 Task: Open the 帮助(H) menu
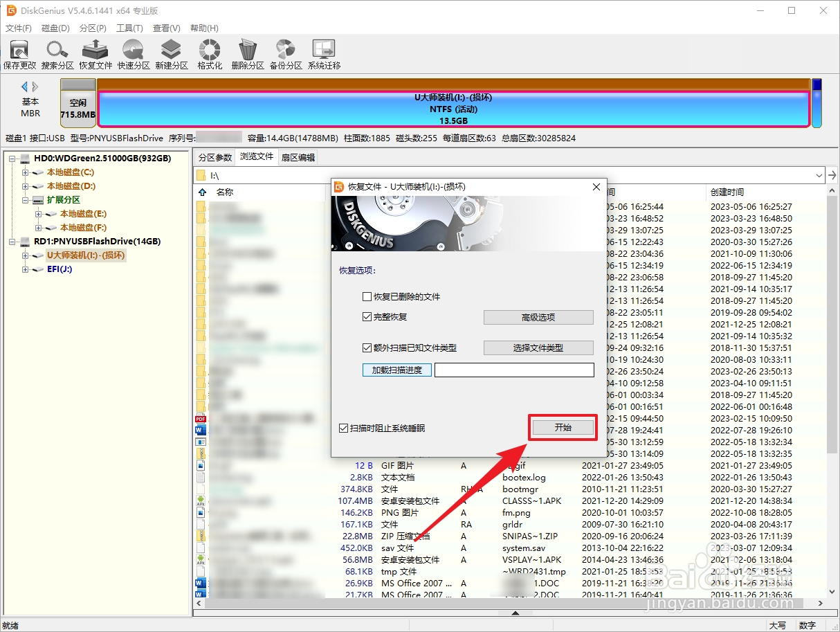click(x=204, y=28)
